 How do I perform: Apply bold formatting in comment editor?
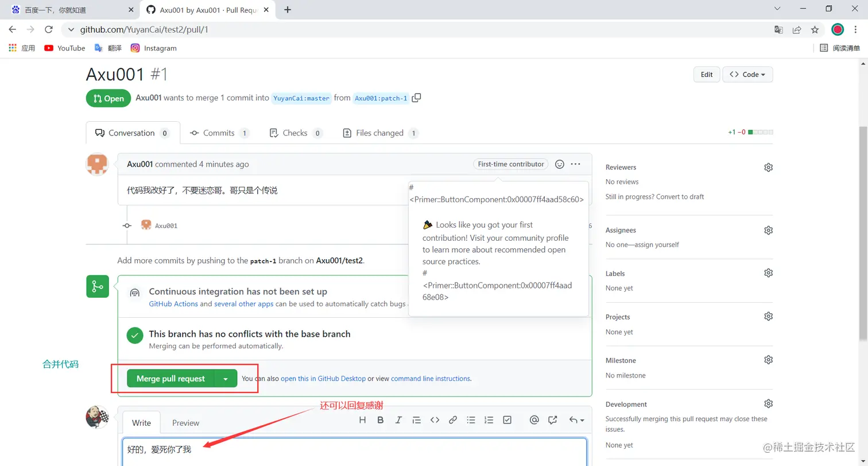(380, 420)
